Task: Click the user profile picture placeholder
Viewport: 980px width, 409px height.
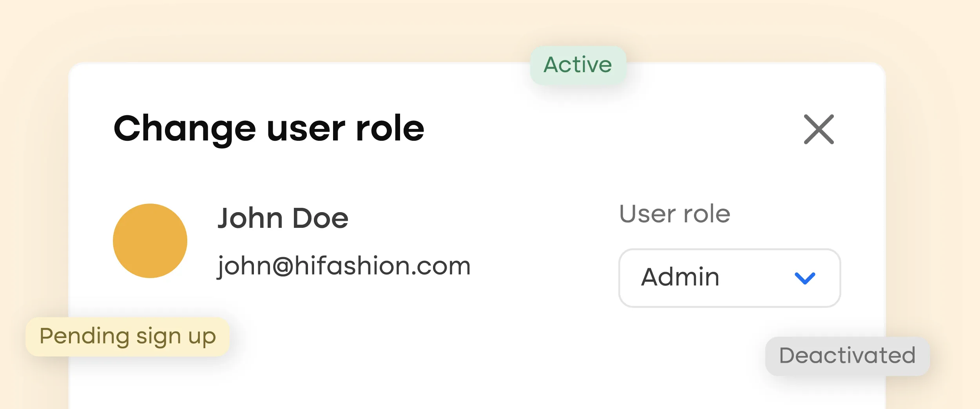Action: (150, 241)
